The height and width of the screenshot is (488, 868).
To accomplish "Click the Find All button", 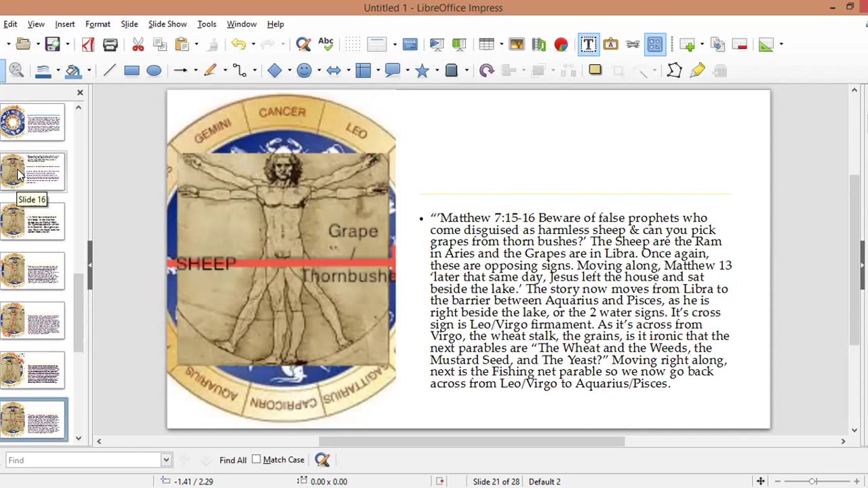I will pyautogui.click(x=233, y=460).
